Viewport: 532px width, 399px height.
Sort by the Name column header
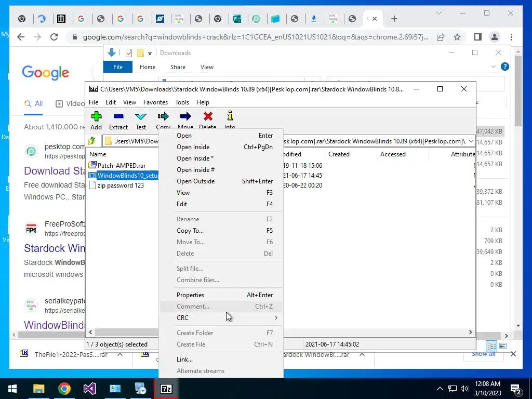[x=98, y=154]
